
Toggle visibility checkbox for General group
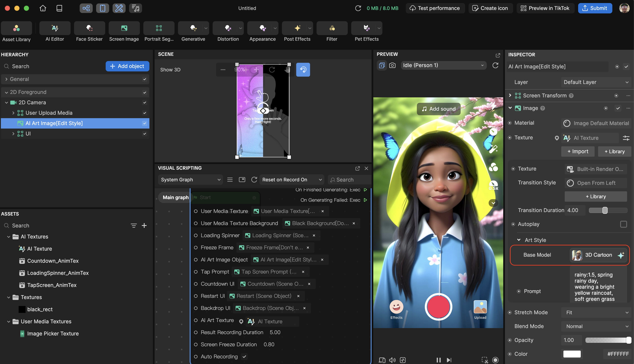click(145, 79)
